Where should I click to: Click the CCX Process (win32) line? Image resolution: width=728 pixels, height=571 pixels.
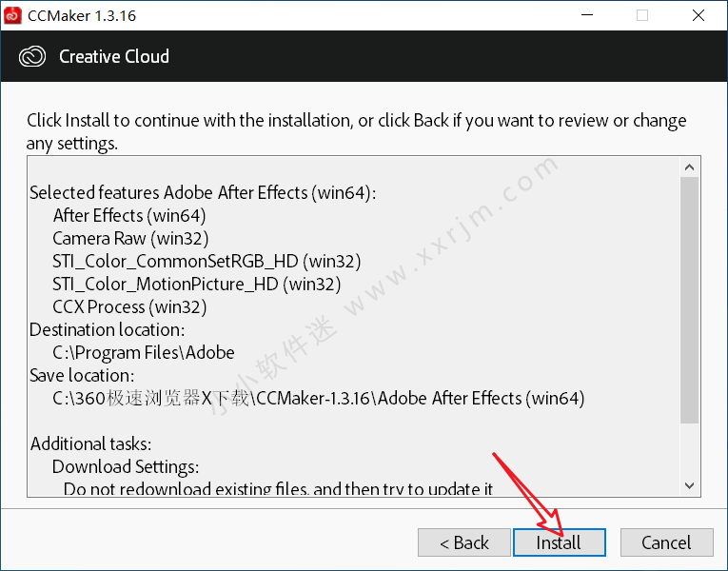129,306
